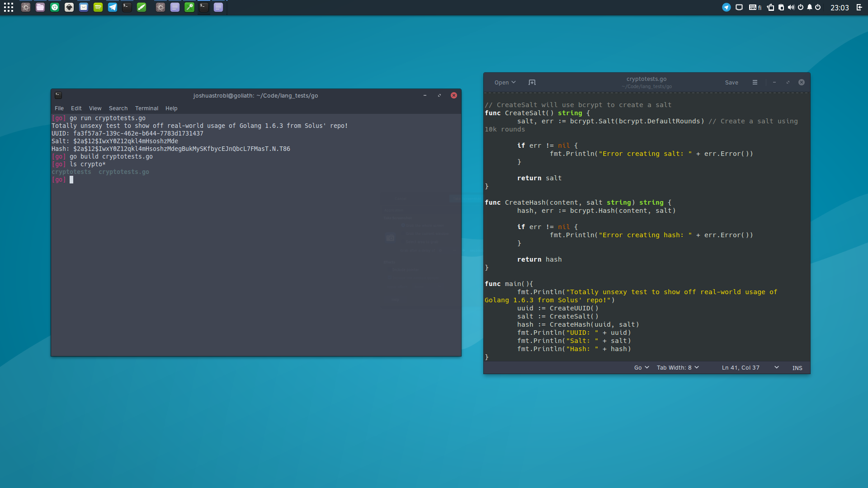Expand the Tab Width: 8 dropdown
The image size is (868, 488).
(677, 368)
